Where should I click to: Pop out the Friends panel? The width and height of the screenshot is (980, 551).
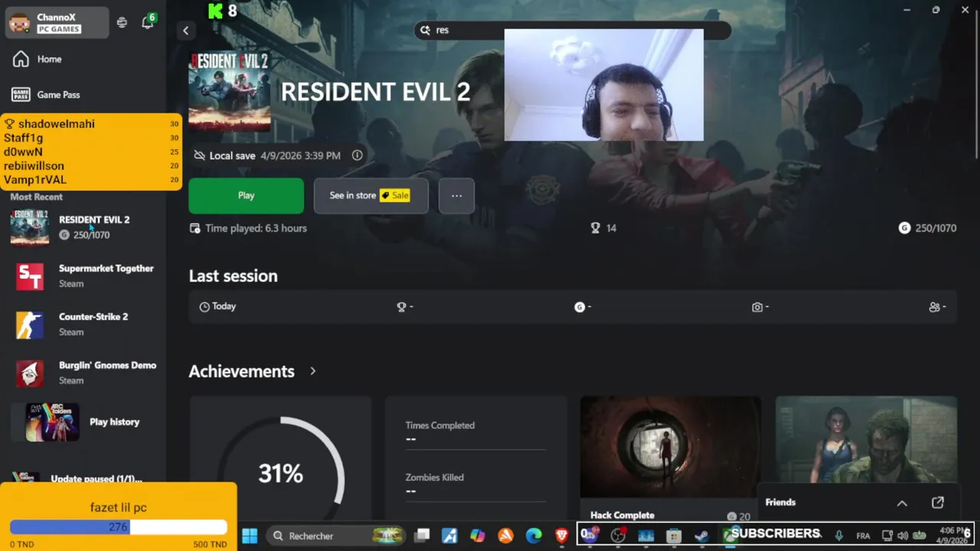coord(938,503)
